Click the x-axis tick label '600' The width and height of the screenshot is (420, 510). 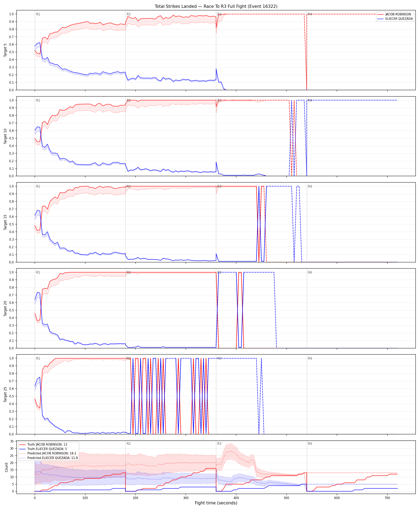tap(337, 498)
